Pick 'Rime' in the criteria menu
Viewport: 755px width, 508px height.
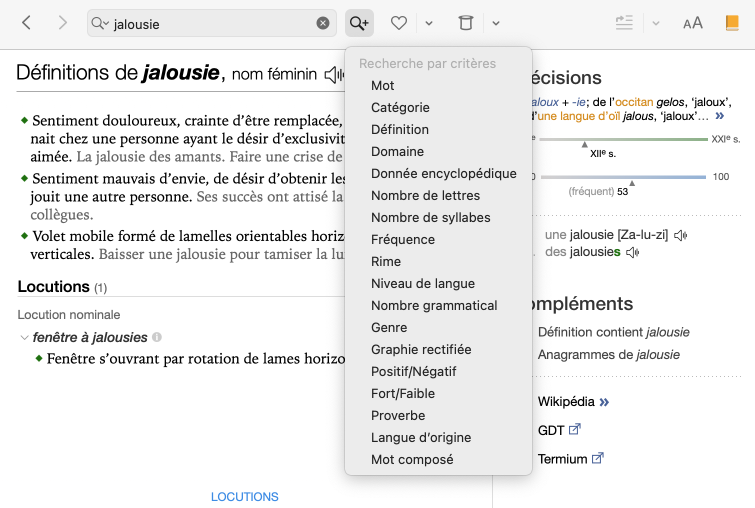coord(385,261)
